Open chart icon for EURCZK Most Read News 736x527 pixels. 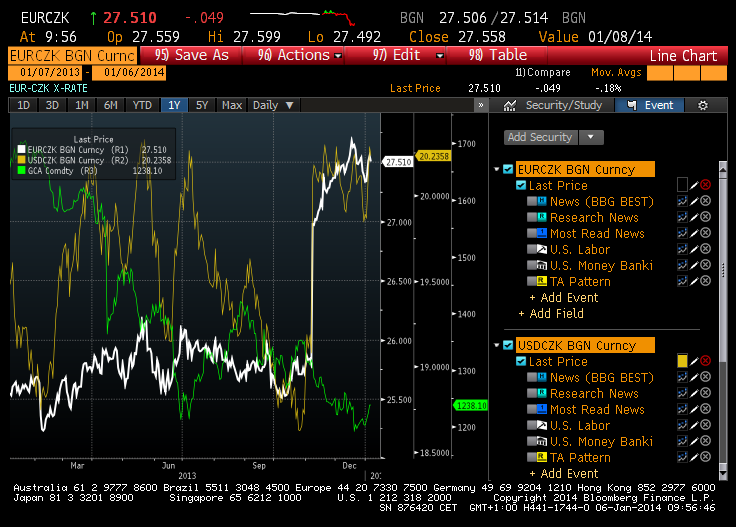coord(682,233)
